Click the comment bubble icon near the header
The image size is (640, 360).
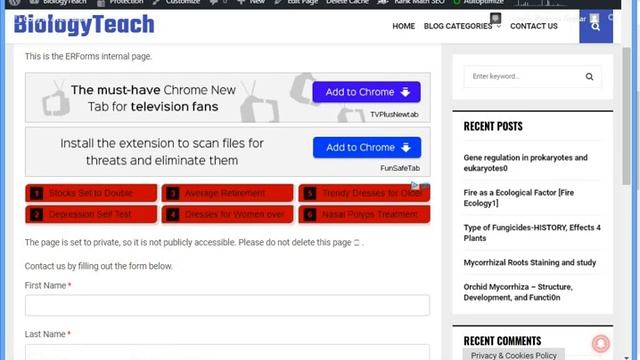[495, 18]
